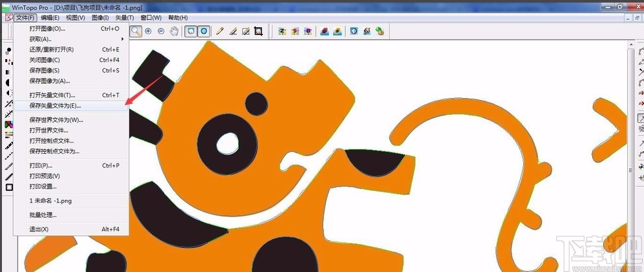This screenshot has width=644, height=272.
Task: Choose 打印预览(V) menu entry
Action: [71, 176]
